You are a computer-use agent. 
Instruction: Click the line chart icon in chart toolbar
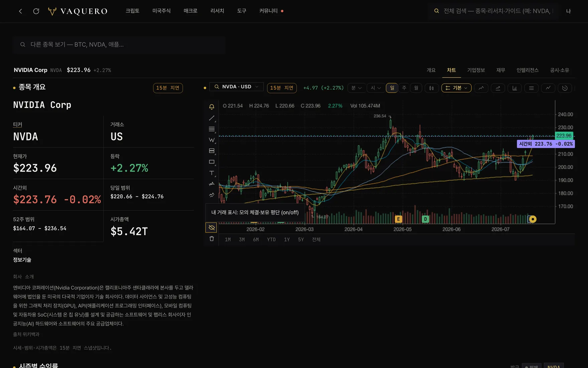(x=481, y=88)
